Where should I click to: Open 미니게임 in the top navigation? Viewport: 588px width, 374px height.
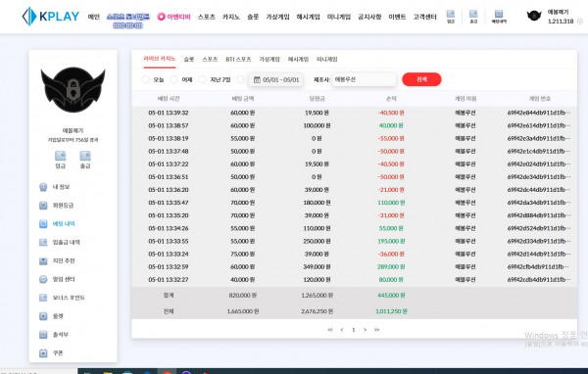pos(339,17)
